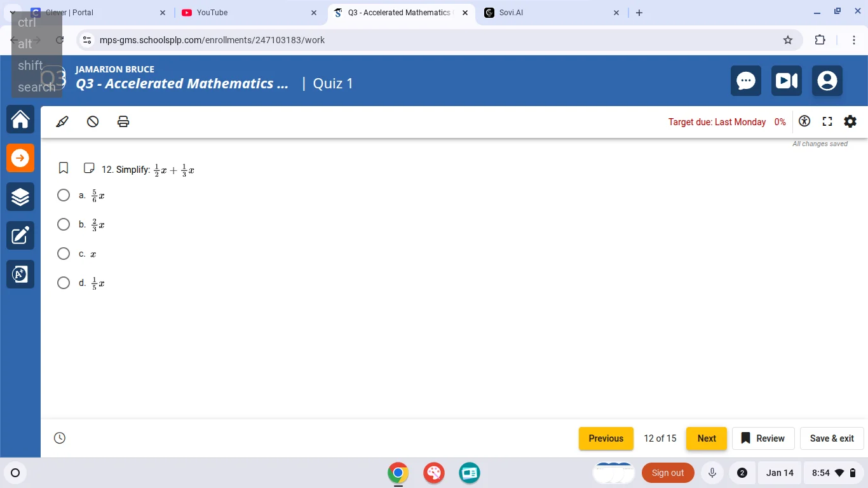Open the grades A+ sidebar icon
The image size is (868, 488).
pos(20,274)
